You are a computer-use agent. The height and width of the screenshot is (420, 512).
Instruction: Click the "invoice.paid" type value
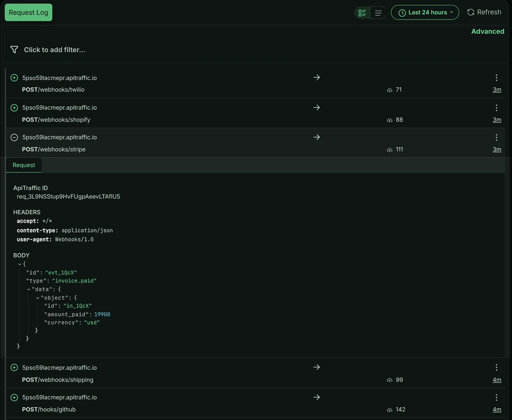tap(74, 281)
